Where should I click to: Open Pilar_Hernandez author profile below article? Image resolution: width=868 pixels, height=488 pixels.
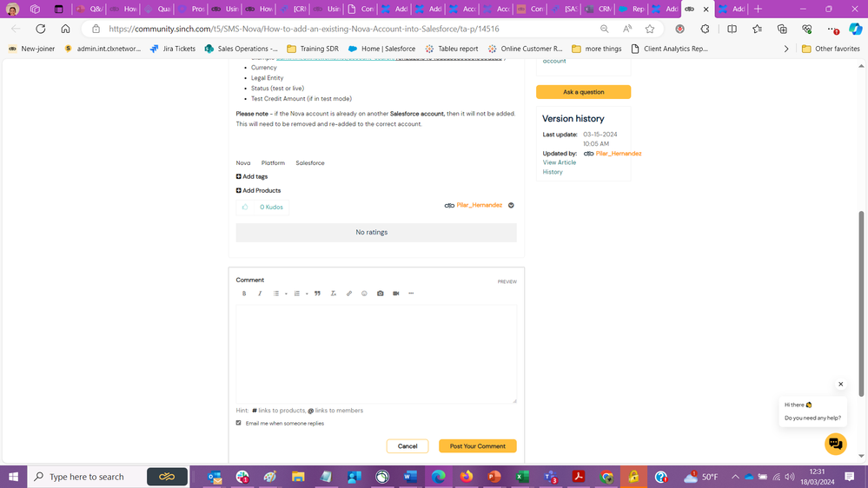480,205
